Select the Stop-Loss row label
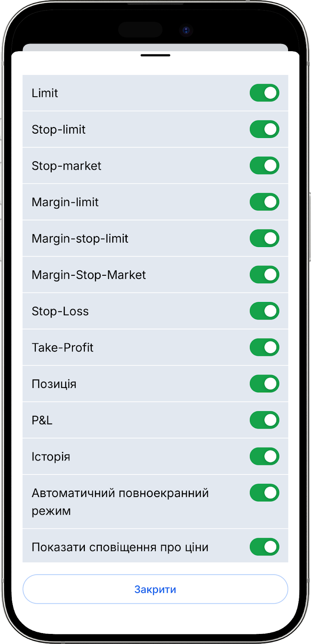The height and width of the screenshot is (644, 311). [60, 311]
